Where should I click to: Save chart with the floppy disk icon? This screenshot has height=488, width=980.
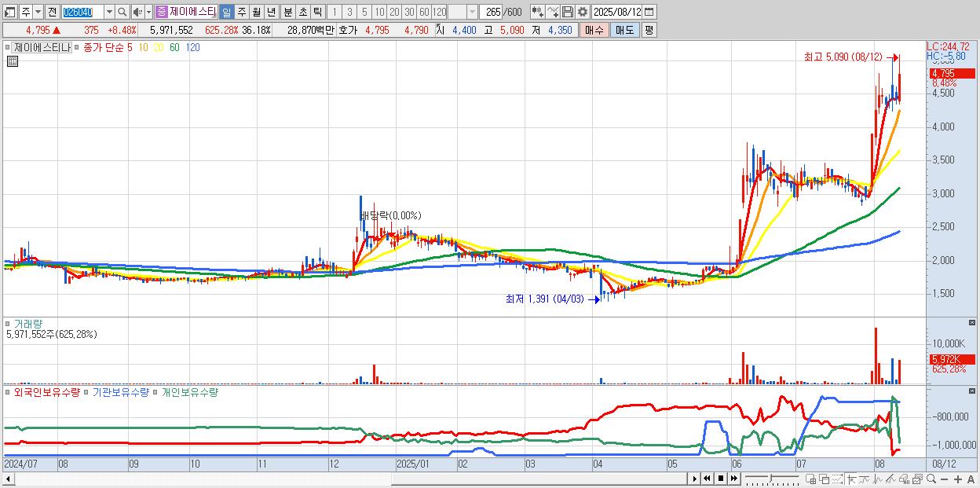[x=567, y=12]
